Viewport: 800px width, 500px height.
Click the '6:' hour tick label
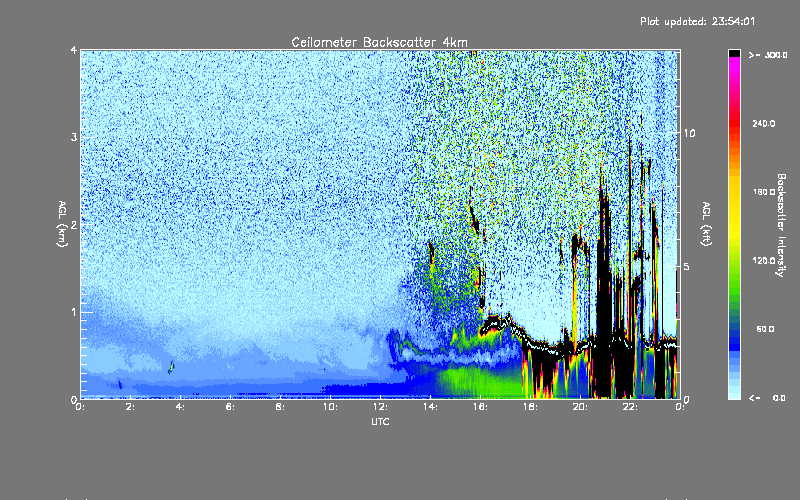pyautogui.click(x=231, y=407)
